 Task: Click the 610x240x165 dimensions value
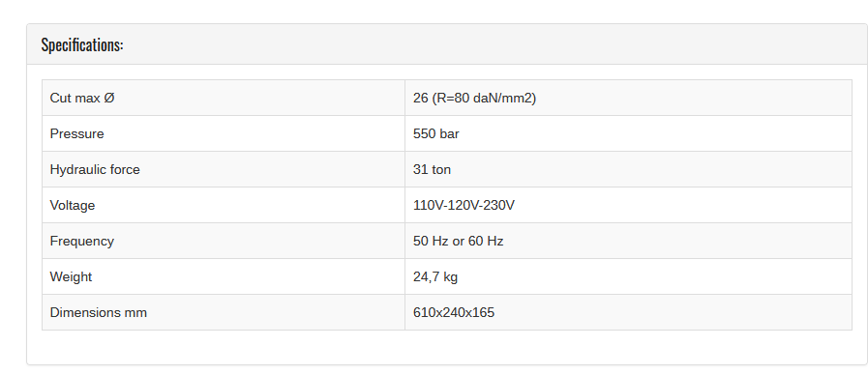[x=454, y=312]
